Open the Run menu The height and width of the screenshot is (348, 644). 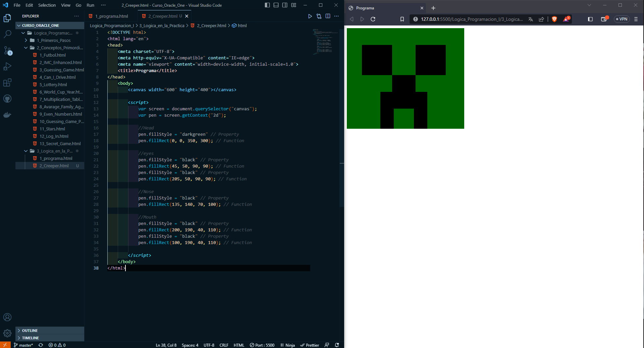90,5
